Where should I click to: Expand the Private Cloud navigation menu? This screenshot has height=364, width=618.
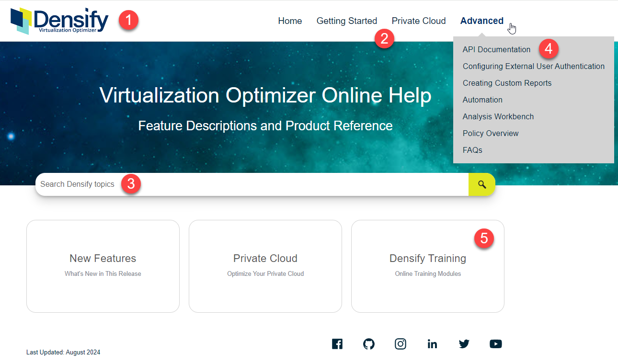coord(419,21)
